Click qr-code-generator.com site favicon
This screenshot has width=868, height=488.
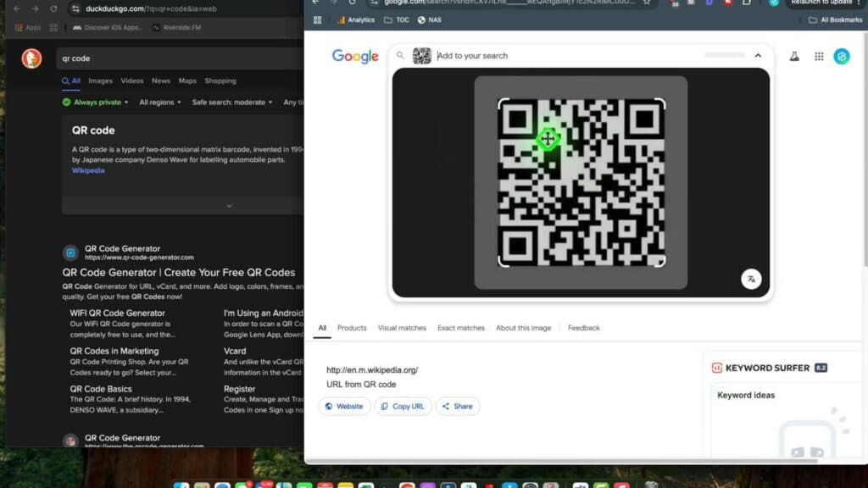pyautogui.click(x=70, y=252)
